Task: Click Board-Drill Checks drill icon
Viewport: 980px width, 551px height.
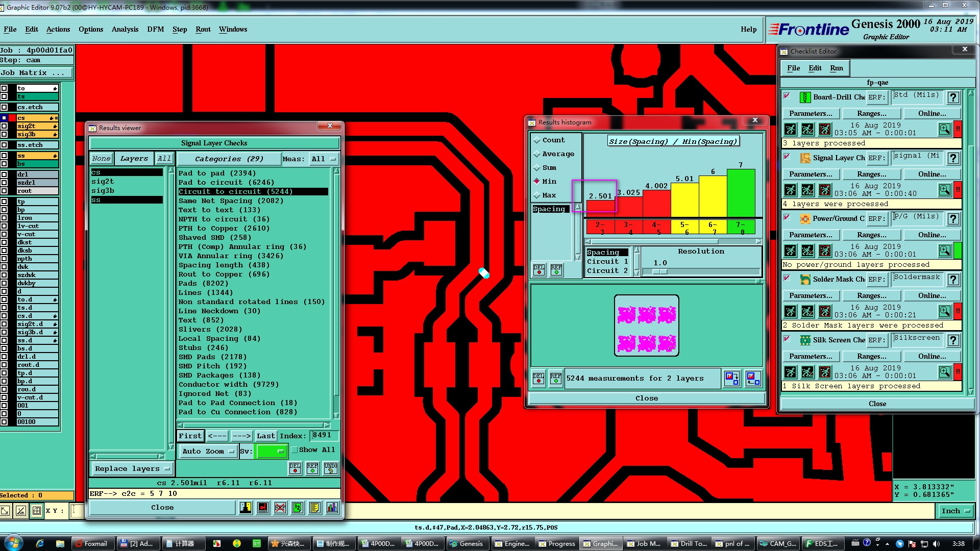Action: 805,97
